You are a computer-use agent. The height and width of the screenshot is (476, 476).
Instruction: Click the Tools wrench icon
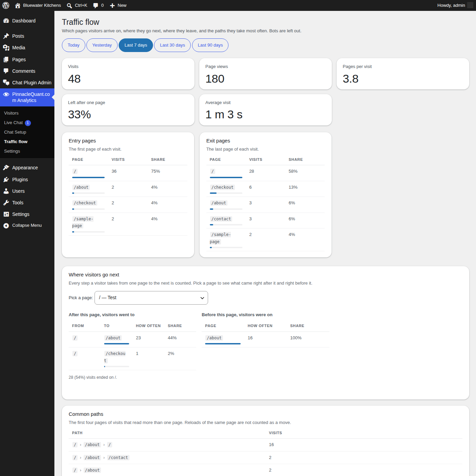pyautogui.click(x=6, y=203)
